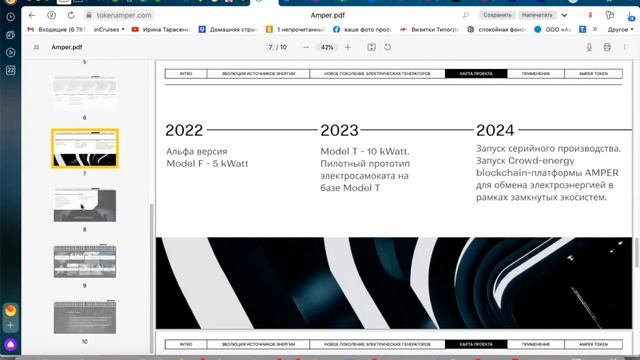
Task: Rotate the PDF with the rotate icon
Action: (x=387, y=47)
